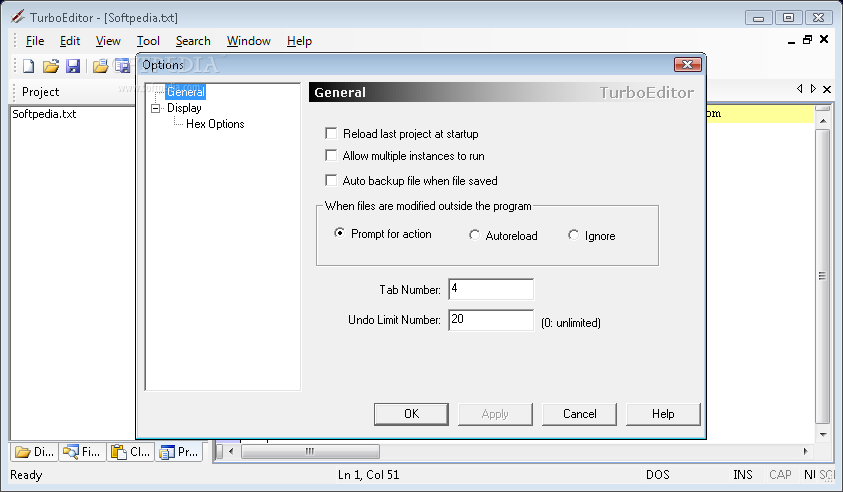
Task: Select the Autoreload radio option
Action: click(474, 235)
